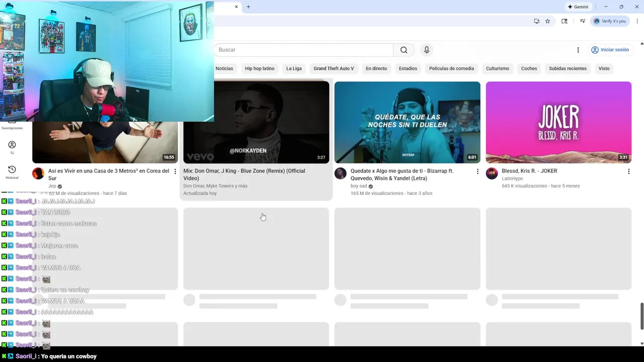Click the LatinHype channel avatar
This screenshot has height=362, width=644.
[492, 174]
